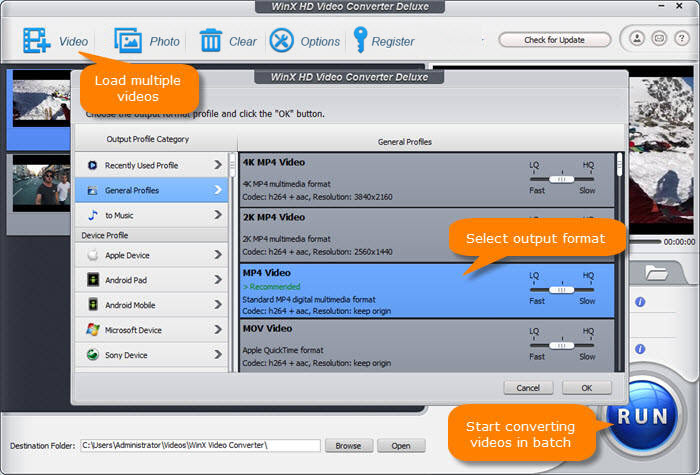
Task: Click the Photo slideshow icon
Action: (x=128, y=41)
